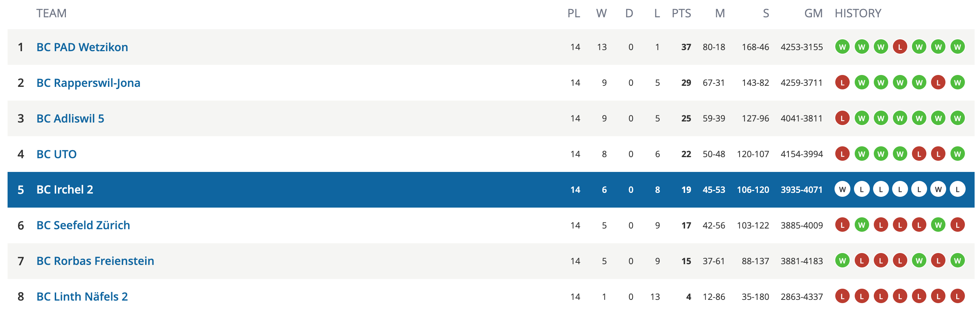This screenshot has width=980, height=315.
Task: Click first green W badge in BC Rorbas Freienstein row
Action: [x=842, y=261]
